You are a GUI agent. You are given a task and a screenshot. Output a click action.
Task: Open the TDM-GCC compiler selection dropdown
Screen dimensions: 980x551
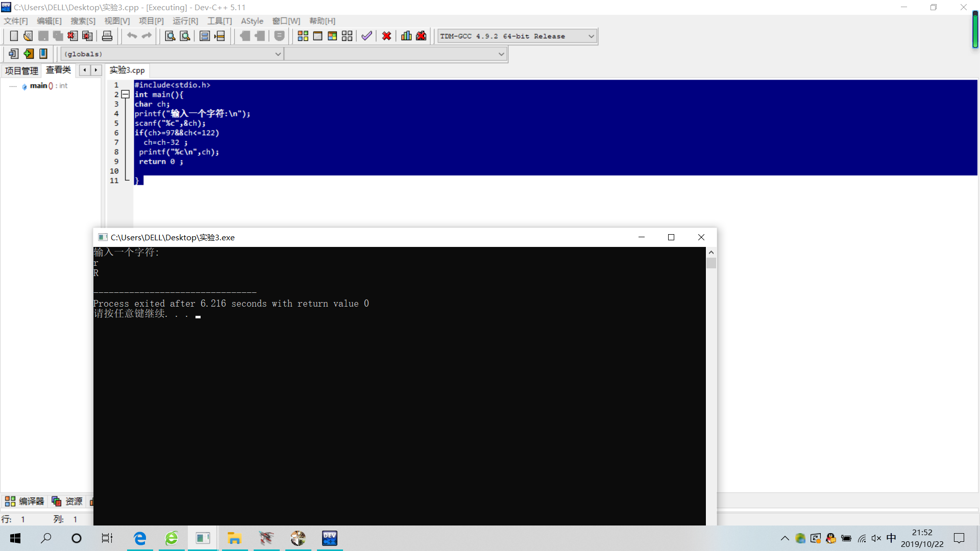[x=591, y=36]
